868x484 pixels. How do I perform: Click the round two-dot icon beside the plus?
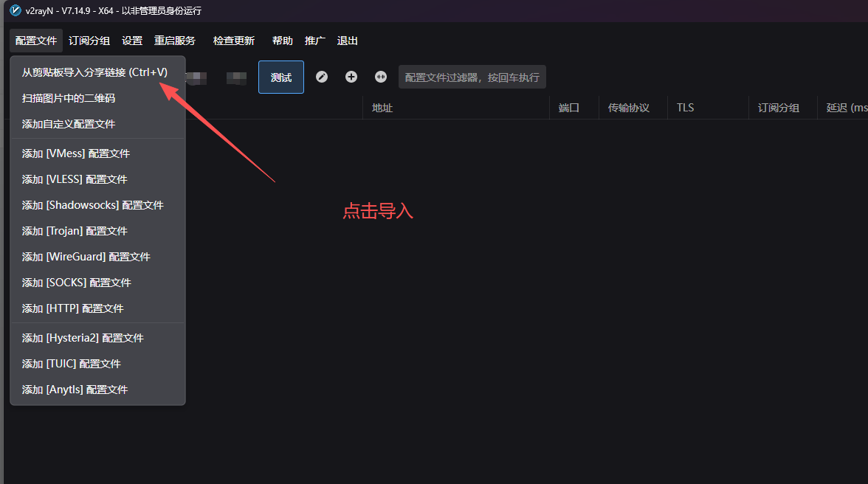click(x=381, y=77)
